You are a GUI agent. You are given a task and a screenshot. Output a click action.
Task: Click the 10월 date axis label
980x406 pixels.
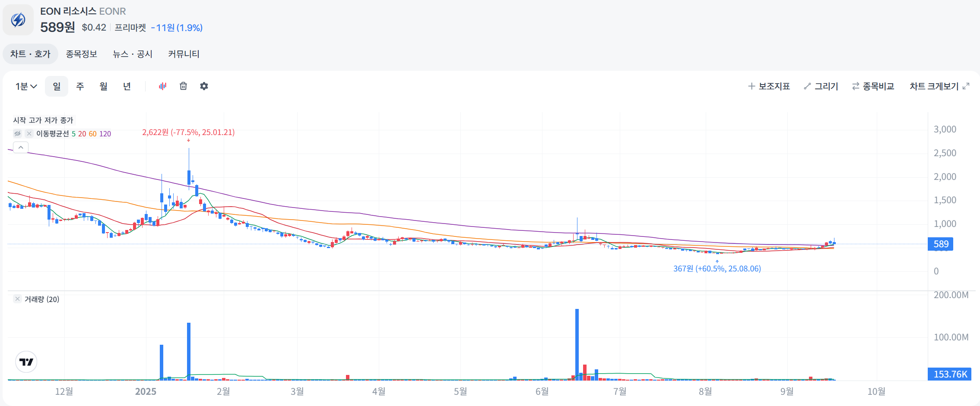click(876, 391)
